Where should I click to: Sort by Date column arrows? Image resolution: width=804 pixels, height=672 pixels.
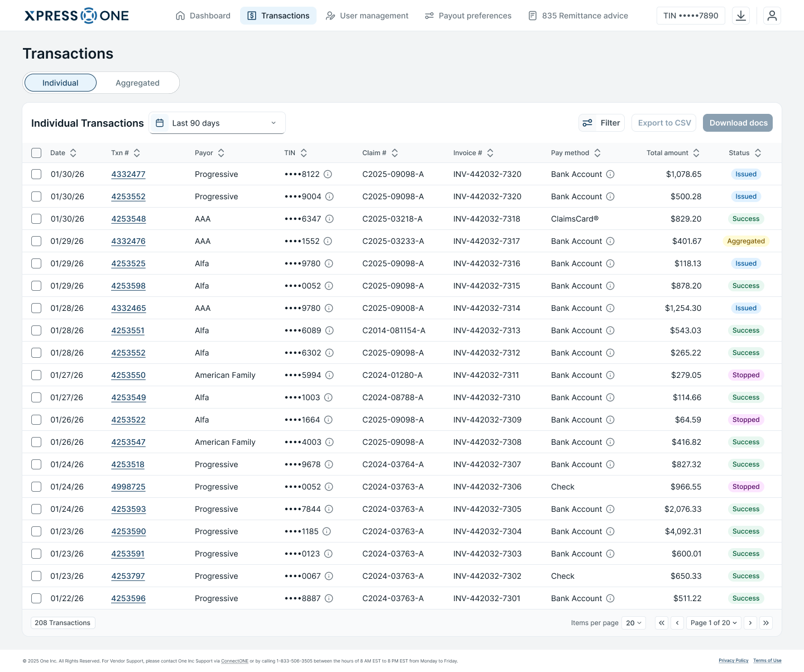coord(73,153)
